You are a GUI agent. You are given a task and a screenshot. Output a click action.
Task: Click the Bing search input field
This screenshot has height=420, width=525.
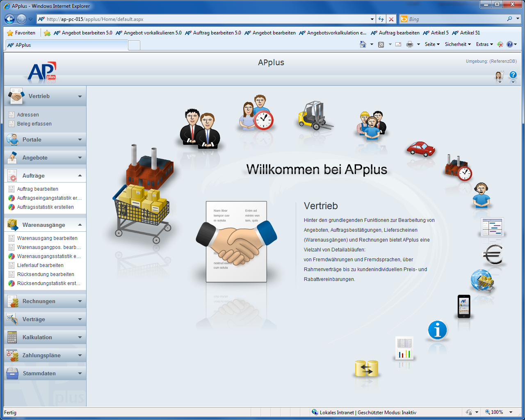[x=455, y=19]
